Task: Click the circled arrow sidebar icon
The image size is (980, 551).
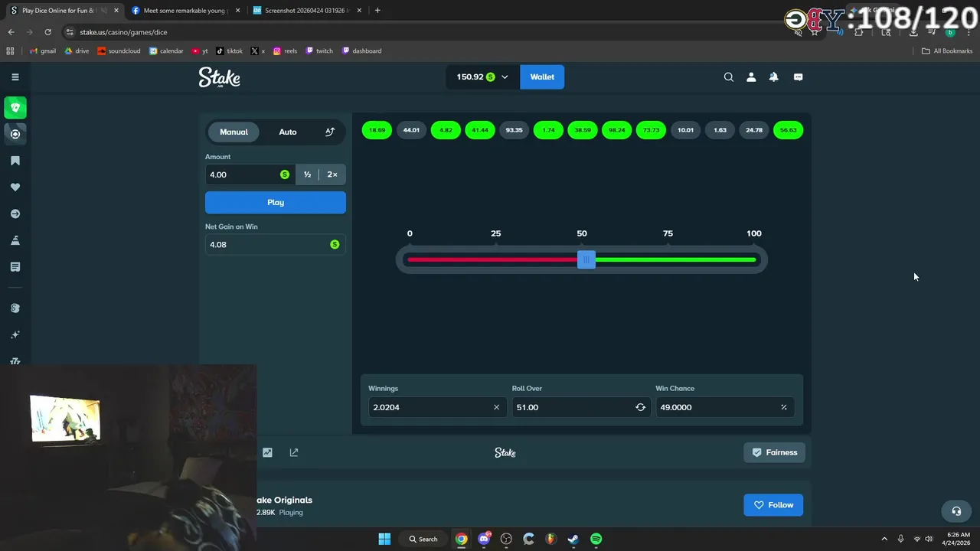Action: point(15,214)
